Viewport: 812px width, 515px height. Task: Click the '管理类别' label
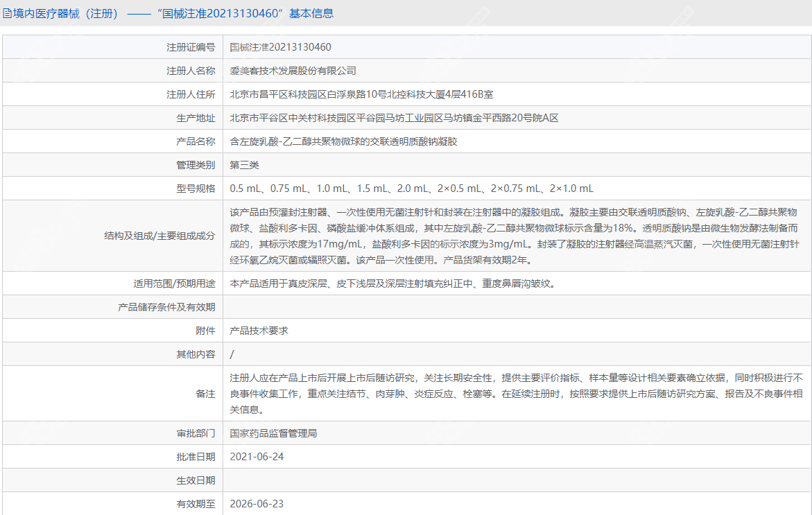(x=196, y=165)
